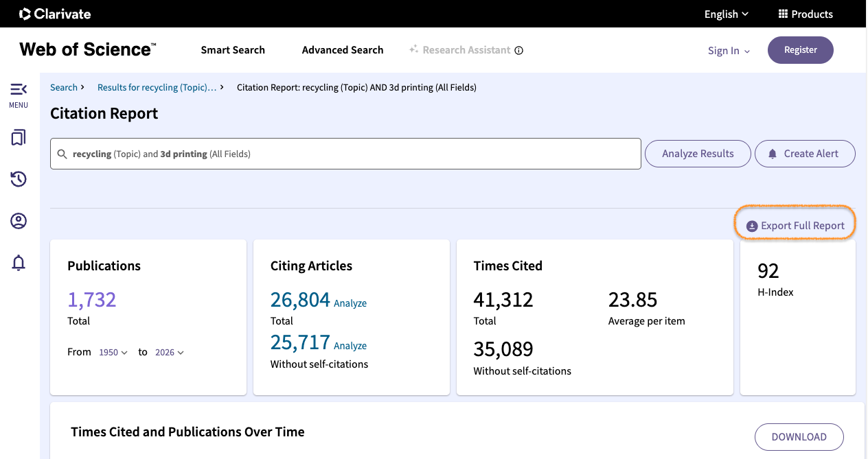Change the From year 1950 dropdown

pyautogui.click(x=113, y=352)
